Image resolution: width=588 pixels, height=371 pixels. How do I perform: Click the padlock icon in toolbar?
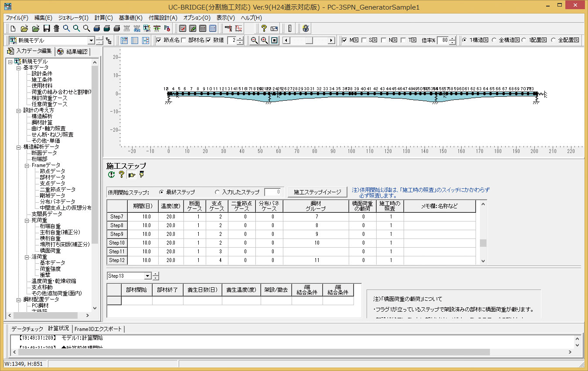pyautogui.click(x=306, y=29)
